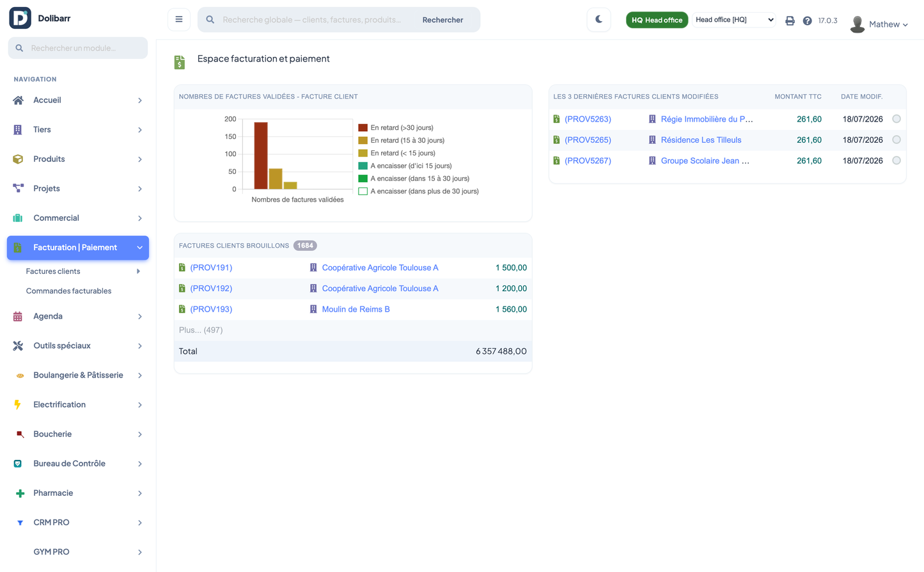Click amount 1 560,00 on PROV193 row

(511, 309)
